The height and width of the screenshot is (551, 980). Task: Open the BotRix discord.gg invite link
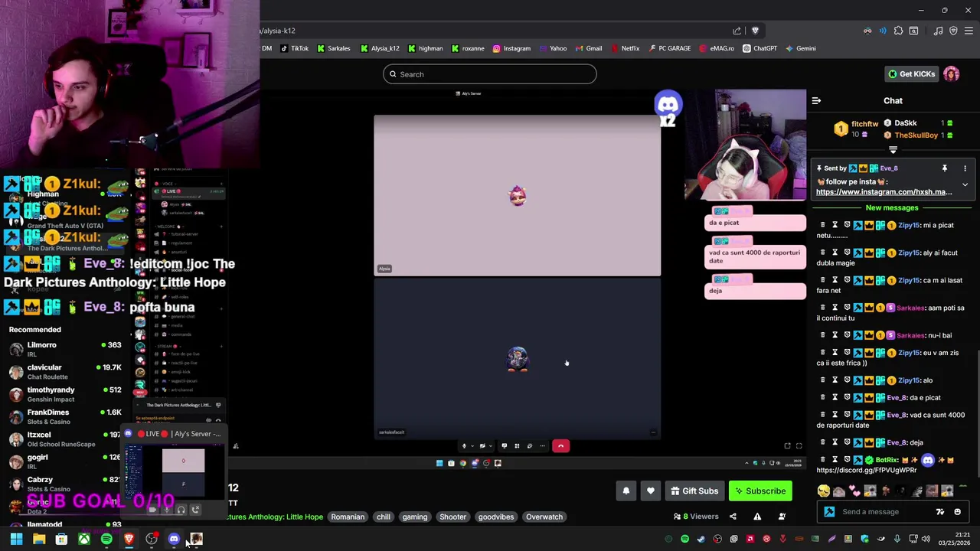866,471
